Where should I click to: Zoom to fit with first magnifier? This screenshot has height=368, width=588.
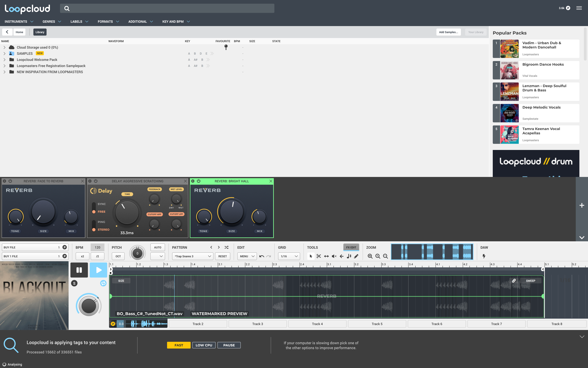point(370,256)
